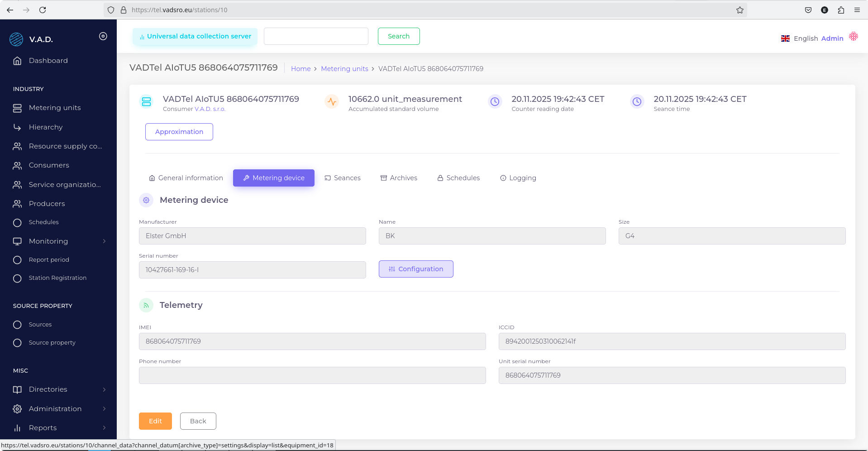Open Hierarchy via its arrow icon
This screenshot has width=868, height=451.
(x=17, y=127)
